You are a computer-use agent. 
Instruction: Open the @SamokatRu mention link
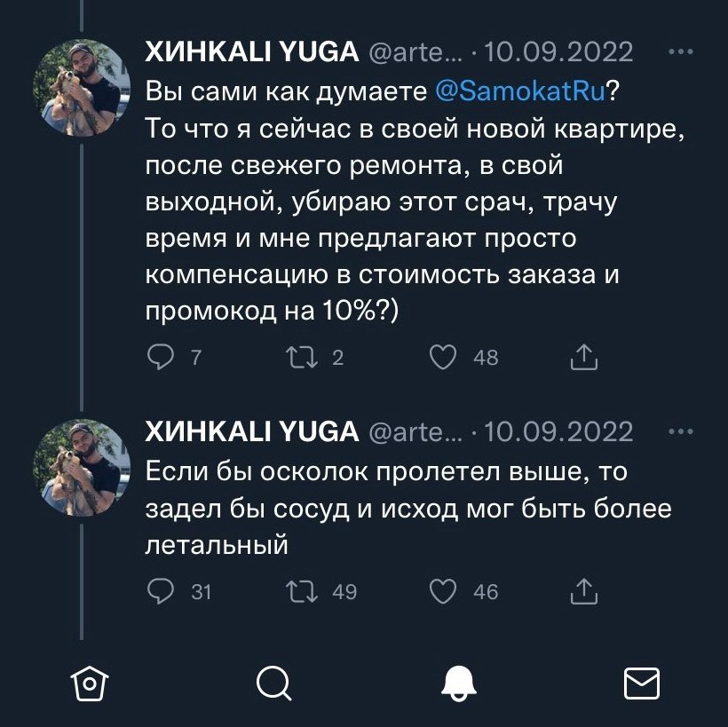pos(521,91)
